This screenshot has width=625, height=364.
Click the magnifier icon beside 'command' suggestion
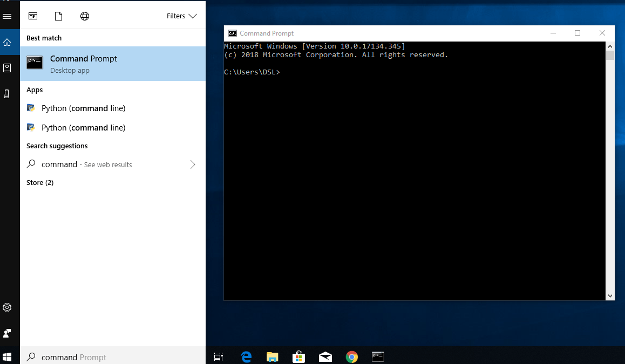31,164
